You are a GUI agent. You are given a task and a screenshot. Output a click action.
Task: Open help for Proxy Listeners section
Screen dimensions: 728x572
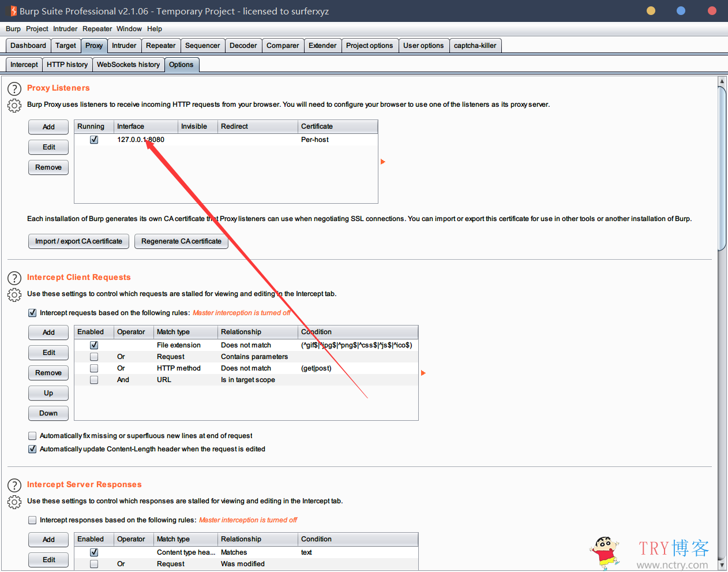(14, 89)
